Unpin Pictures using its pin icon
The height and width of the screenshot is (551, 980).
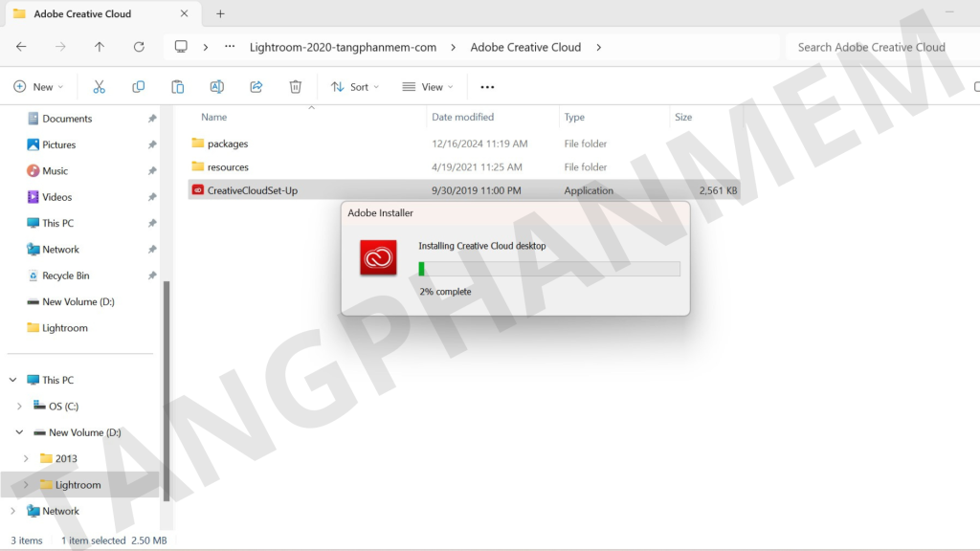(x=152, y=145)
